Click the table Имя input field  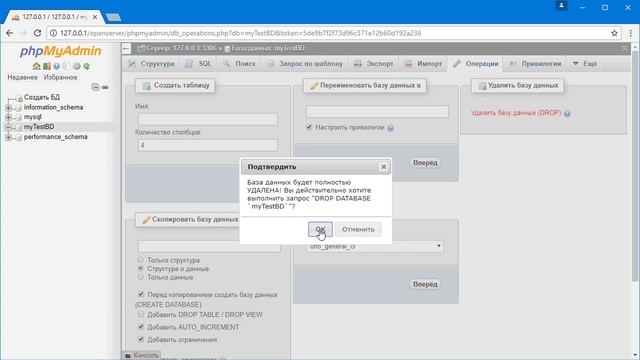[x=208, y=119]
